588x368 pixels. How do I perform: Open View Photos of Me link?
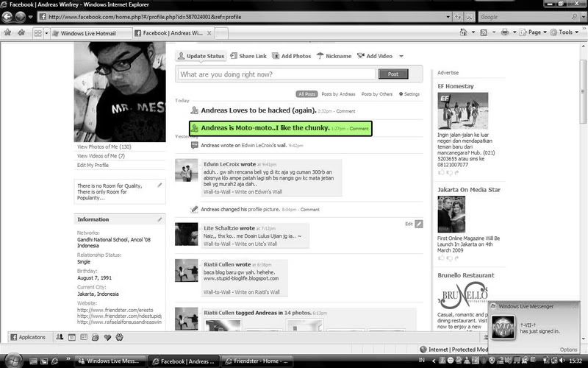[104, 146]
